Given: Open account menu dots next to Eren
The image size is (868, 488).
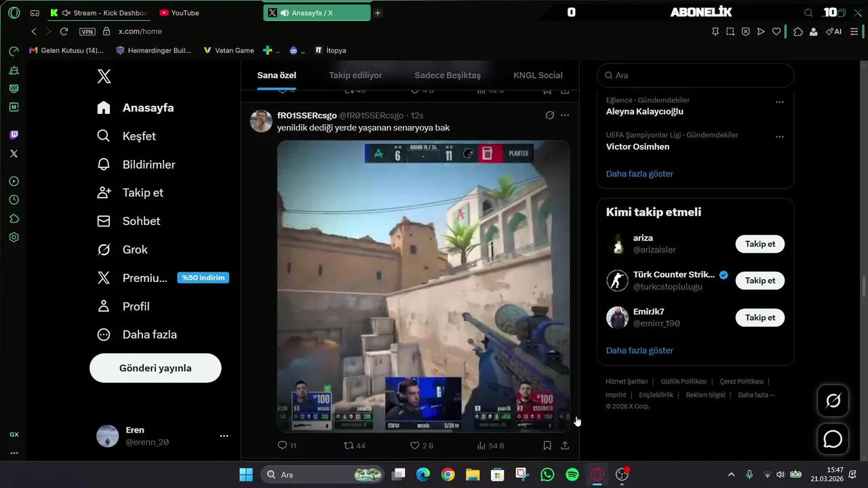Looking at the screenshot, I should pos(224,436).
